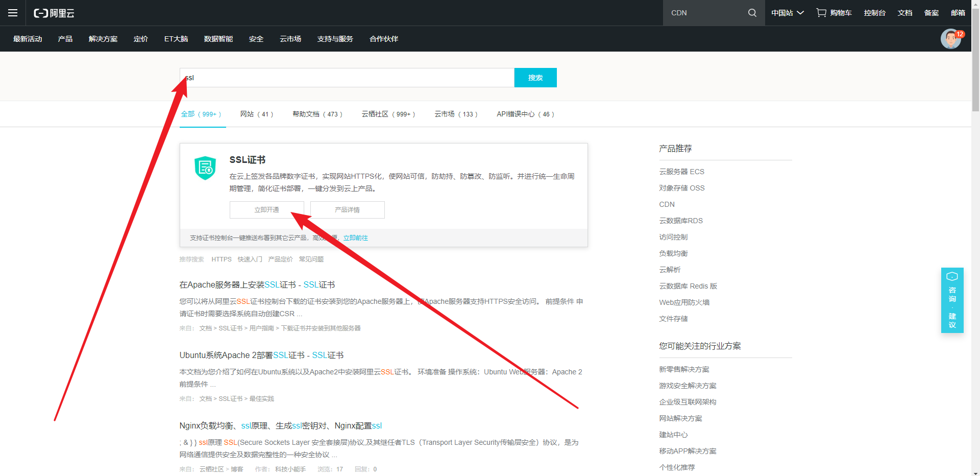Expand the 中国站 site dropdown

(787, 13)
